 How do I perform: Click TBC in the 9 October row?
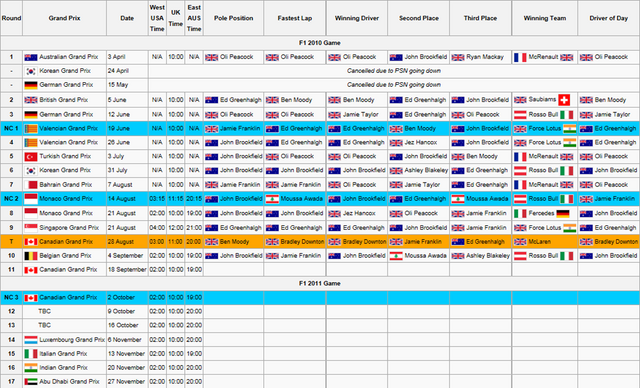coord(44,311)
